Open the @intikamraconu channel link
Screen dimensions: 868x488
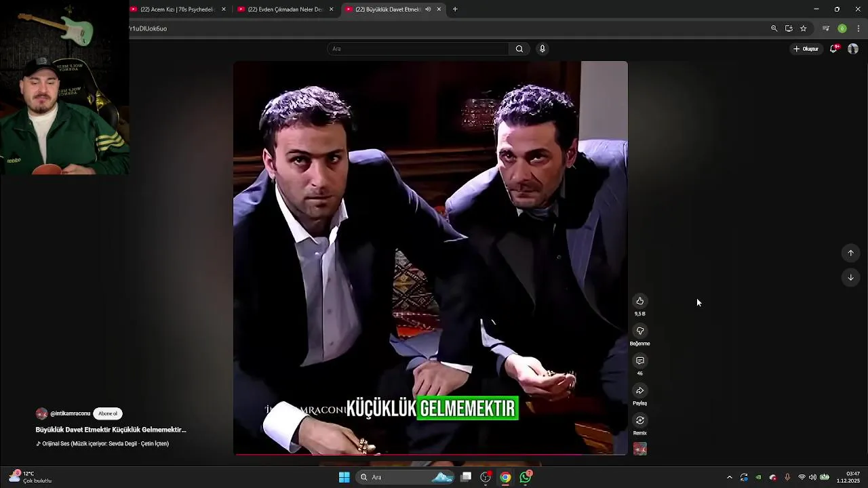[x=70, y=413]
